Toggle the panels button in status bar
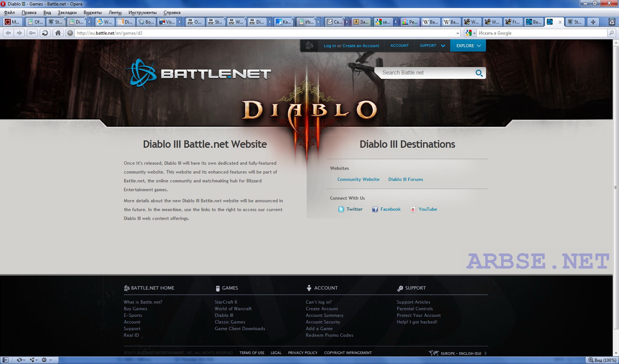619x364 pixels. coord(6,360)
